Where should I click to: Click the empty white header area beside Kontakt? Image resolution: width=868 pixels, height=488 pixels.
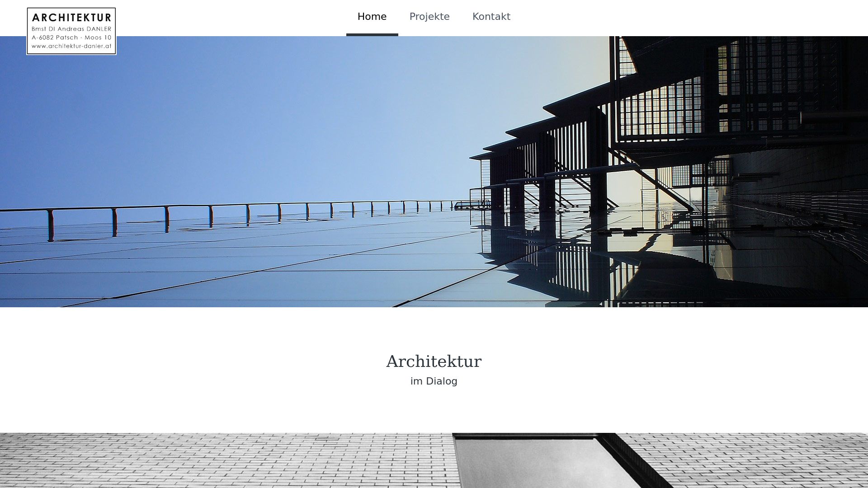tap(678, 18)
